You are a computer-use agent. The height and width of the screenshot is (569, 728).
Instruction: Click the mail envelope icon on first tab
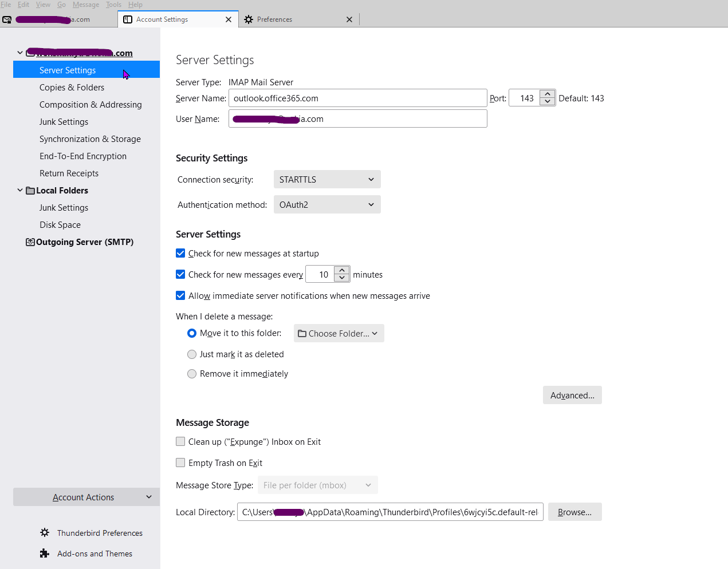coord(7,19)
